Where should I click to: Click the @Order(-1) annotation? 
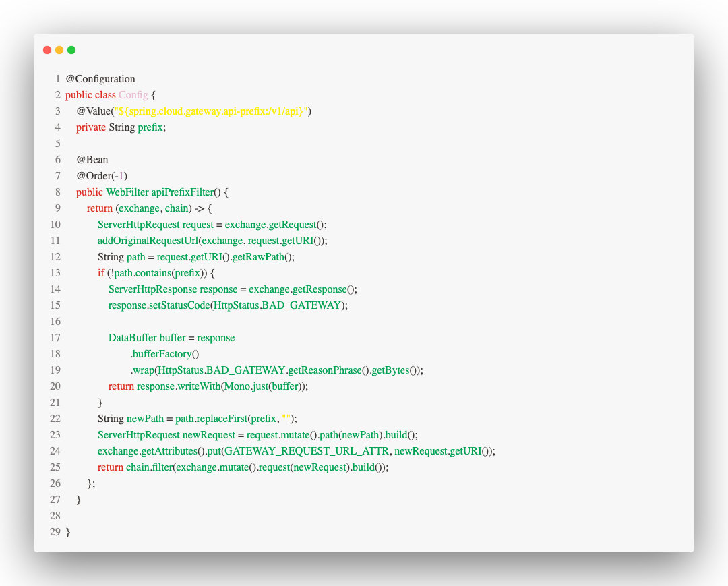[x=102, y=176]
